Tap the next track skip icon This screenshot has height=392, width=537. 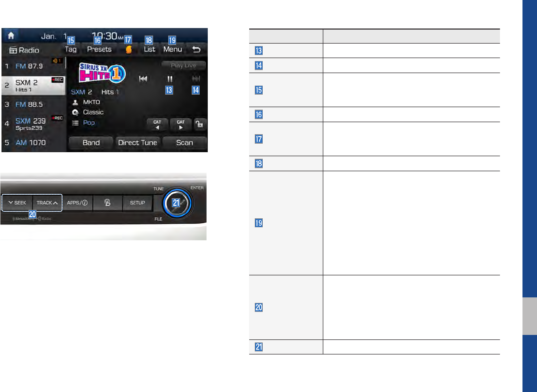[x=196, y=79]
